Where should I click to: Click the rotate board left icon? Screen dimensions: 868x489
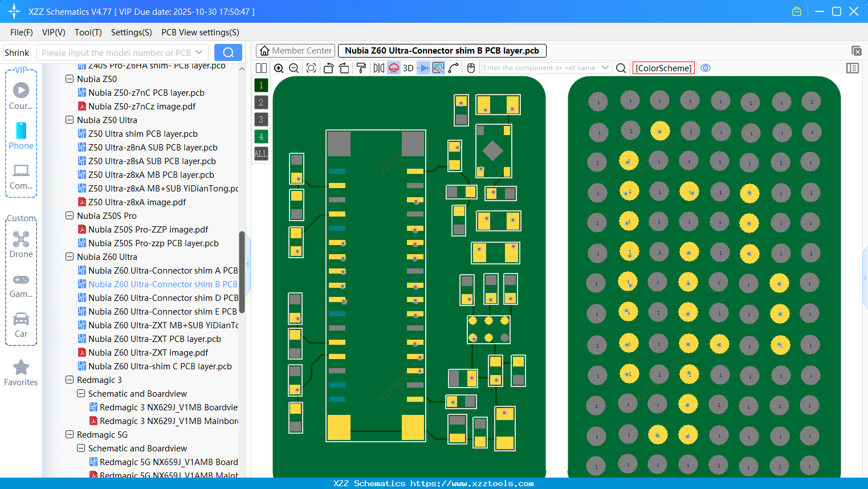328,67
